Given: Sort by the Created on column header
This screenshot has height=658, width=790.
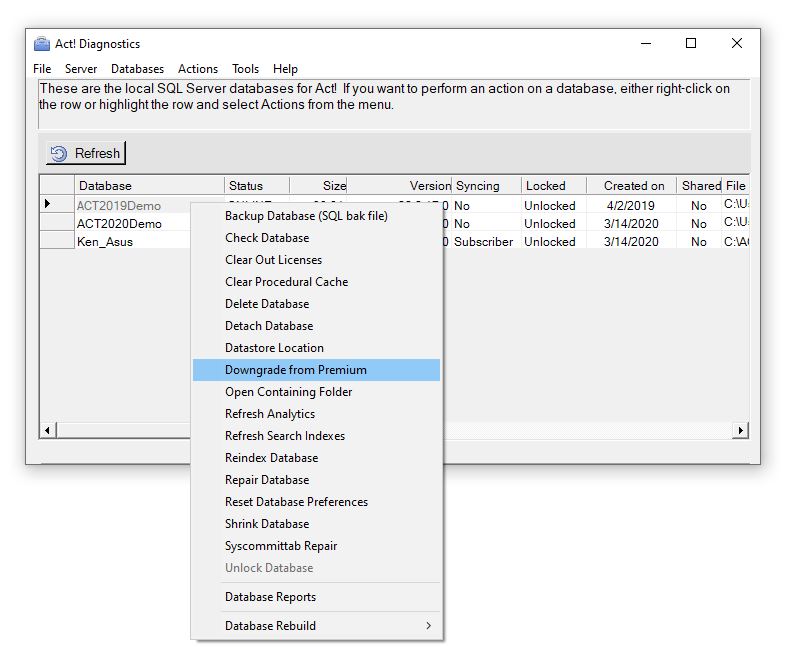Looking at the screenshot, I should (631, 186).
